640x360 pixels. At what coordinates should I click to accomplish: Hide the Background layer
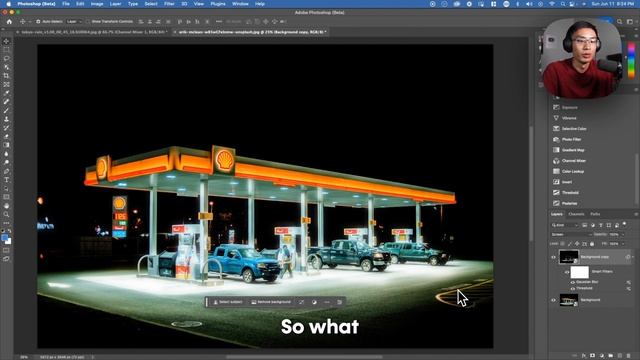click(x=553, y=300)
